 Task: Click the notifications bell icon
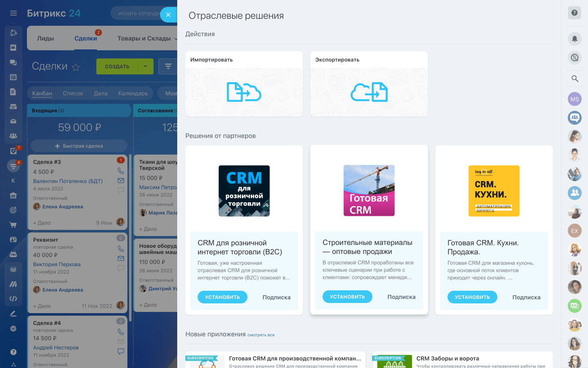click(x=574, y=39)
